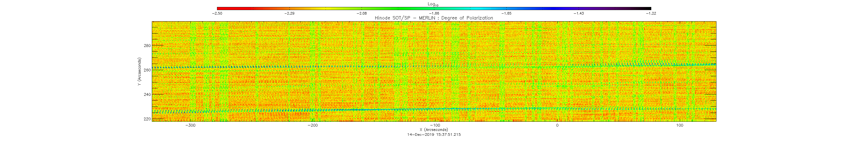
Task: Click the -1.43 colorbar tick label
Action: pyautogui.click(x=579, y=13)
